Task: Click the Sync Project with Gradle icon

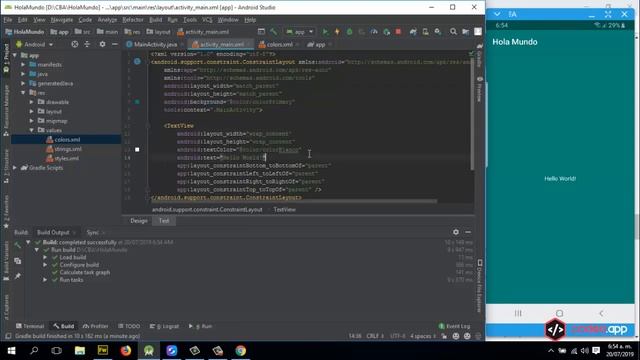Action: pos(413,32)
